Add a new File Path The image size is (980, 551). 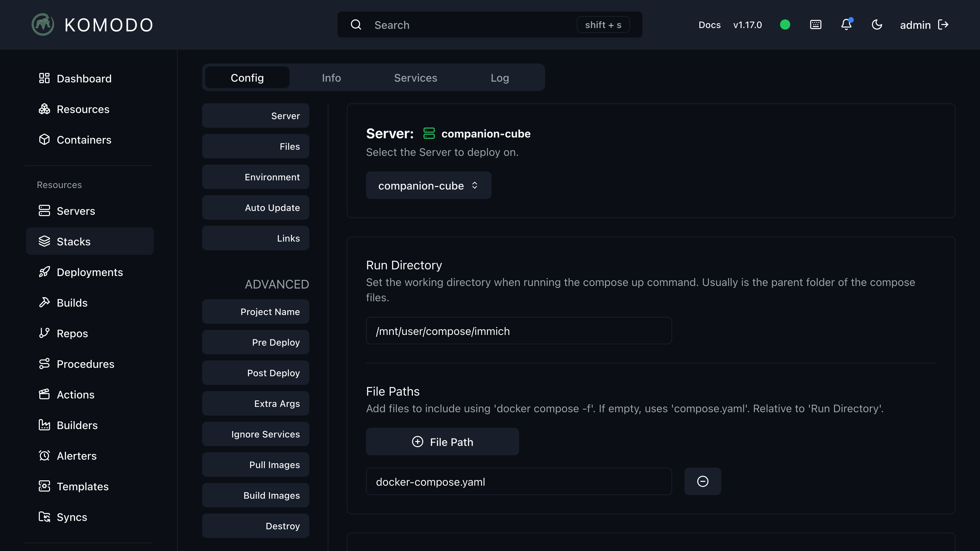click(443, 442)
